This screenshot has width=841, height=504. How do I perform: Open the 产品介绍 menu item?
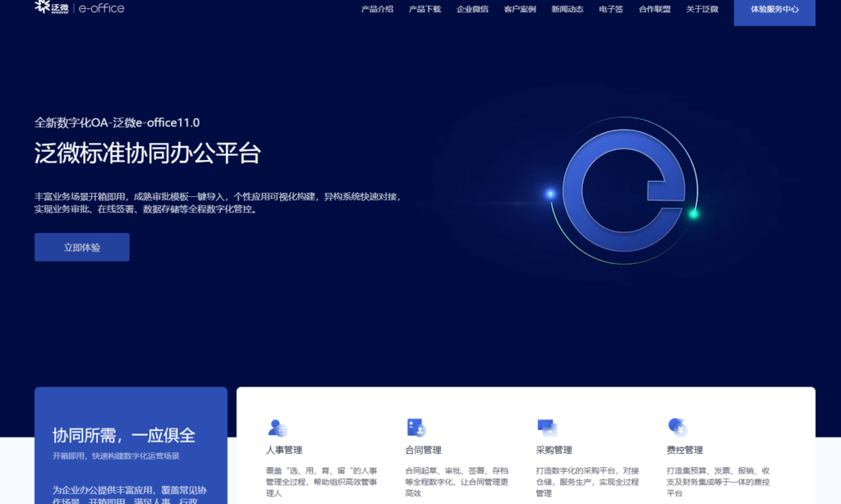(377, 9)
